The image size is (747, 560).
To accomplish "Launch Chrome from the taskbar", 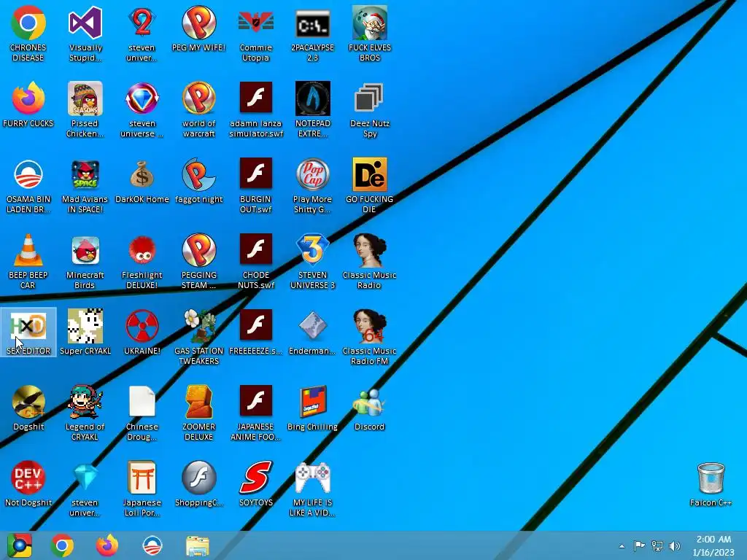I will (x=63, y=545).
